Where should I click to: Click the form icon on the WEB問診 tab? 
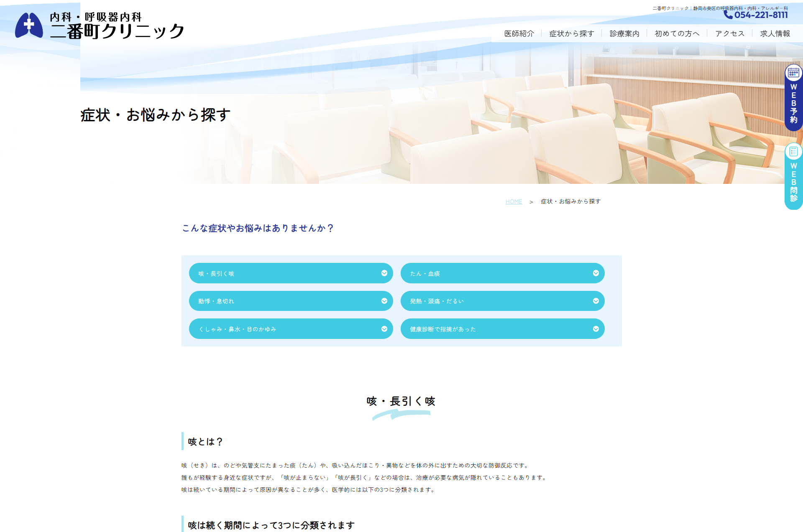793,151
